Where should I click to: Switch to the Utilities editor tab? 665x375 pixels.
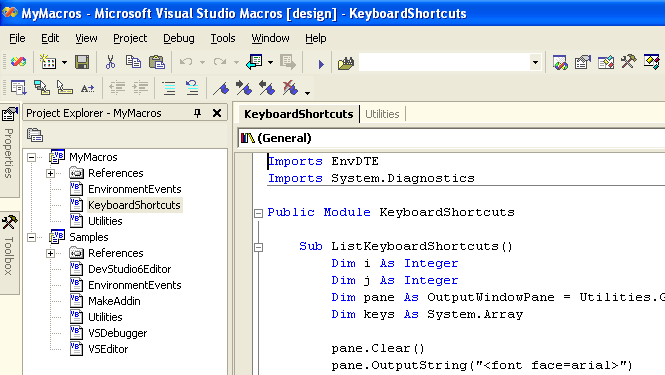tap(382, 114)
